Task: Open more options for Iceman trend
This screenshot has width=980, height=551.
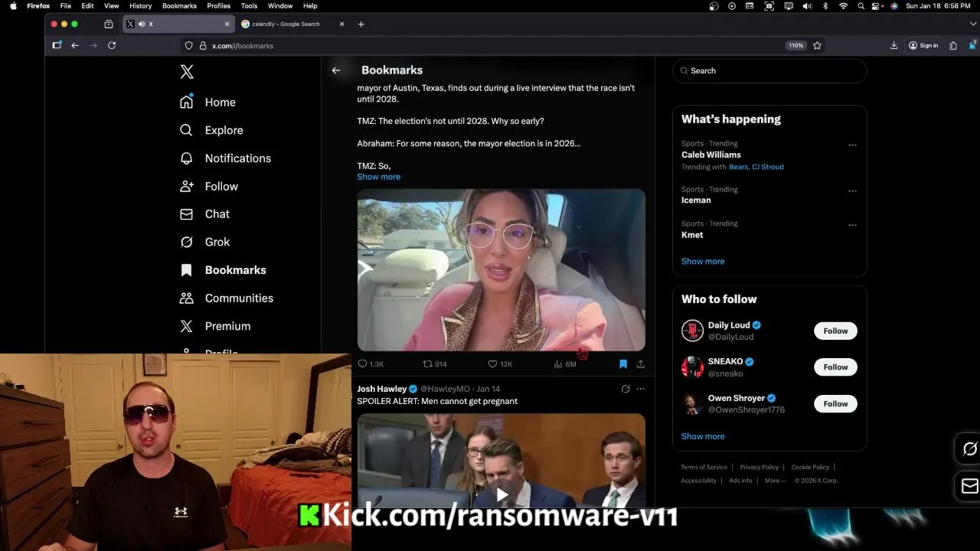Action: (852, 191)
